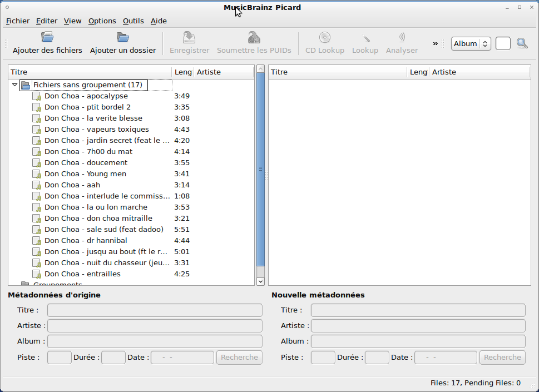Click Recherche under Nouvelle métadonnées

pos(502,357)
